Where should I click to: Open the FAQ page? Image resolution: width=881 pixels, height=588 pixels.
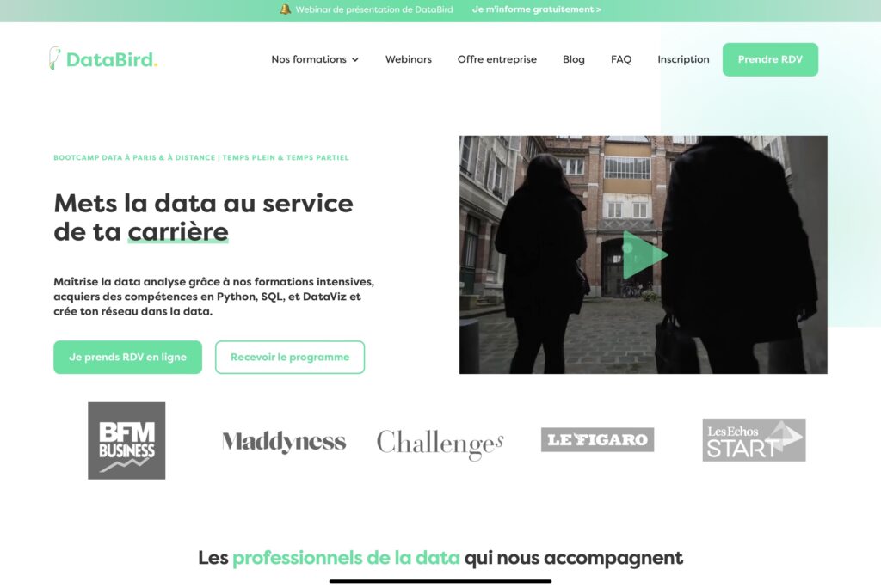click(x=621, y=59)
